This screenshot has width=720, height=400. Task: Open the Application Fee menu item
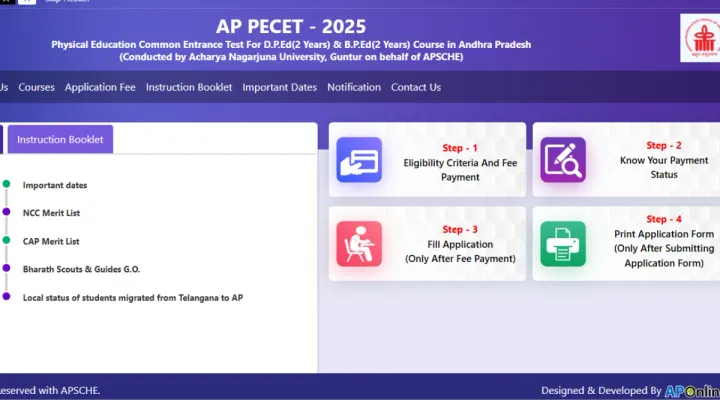(x=100, y=87)
